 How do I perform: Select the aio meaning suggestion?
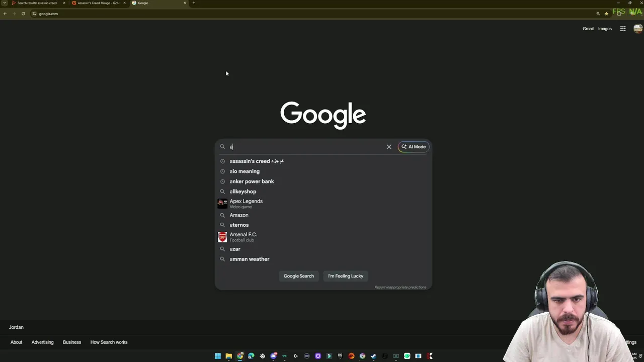(324, 171)
